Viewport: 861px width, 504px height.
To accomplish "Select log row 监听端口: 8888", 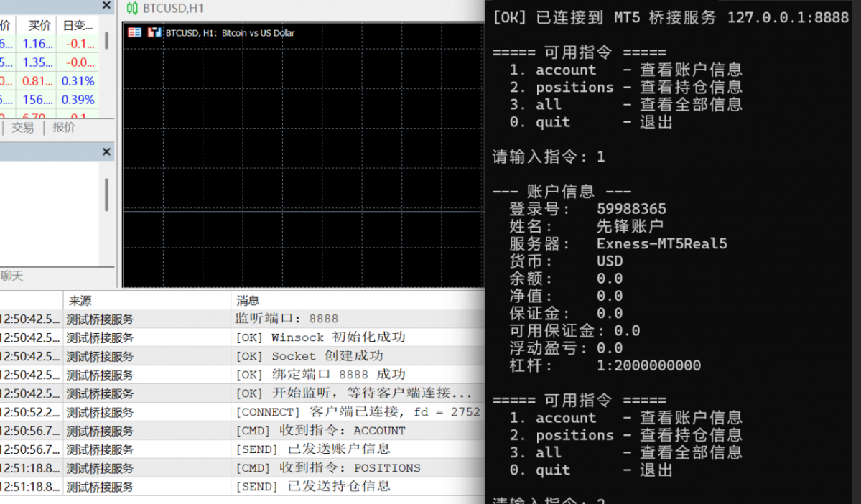I will (x=242, y=319).
